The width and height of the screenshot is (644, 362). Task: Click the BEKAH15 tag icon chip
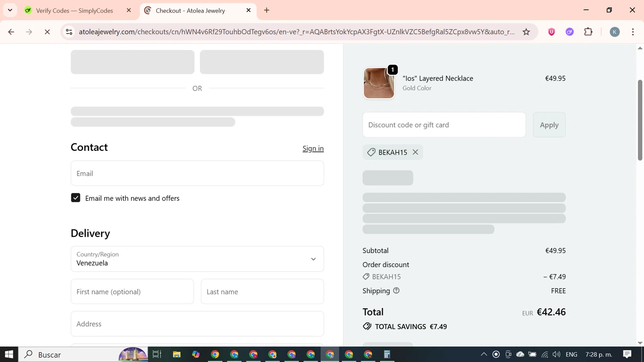[371, 152]
